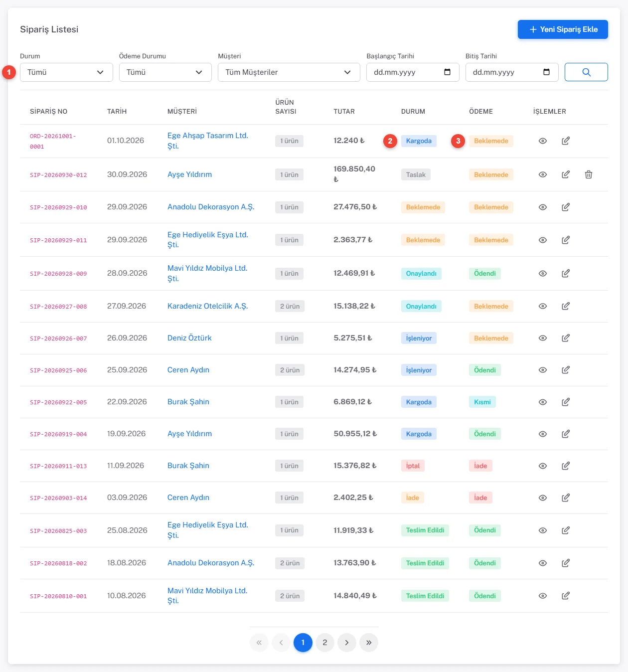View order SIP-20260922-005 details
The image size is (628, 672).
pos(543,402)
